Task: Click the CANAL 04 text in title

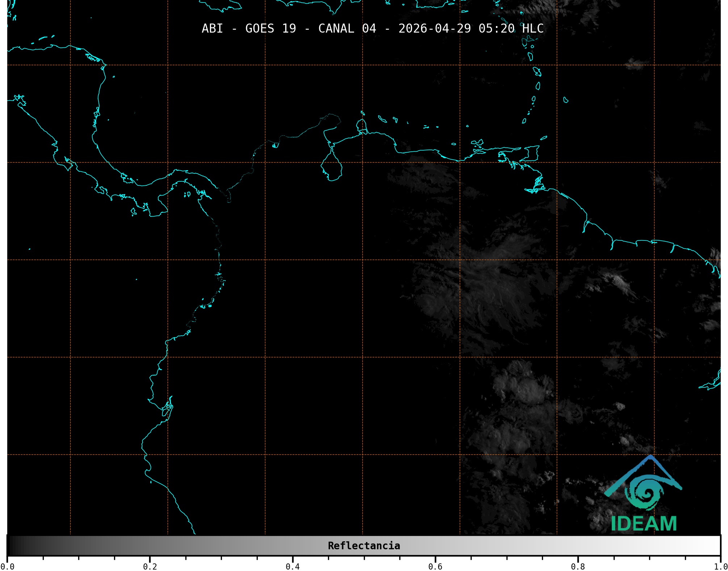Action: (347, 29)
